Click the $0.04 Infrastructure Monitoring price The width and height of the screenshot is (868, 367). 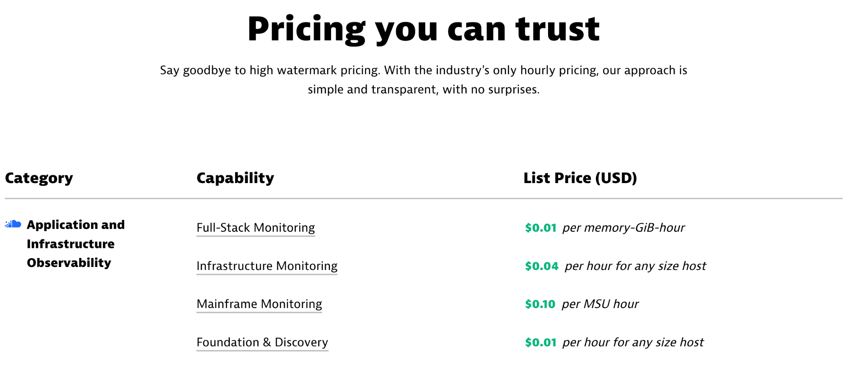pyautogui.click(x=542, y=266)
